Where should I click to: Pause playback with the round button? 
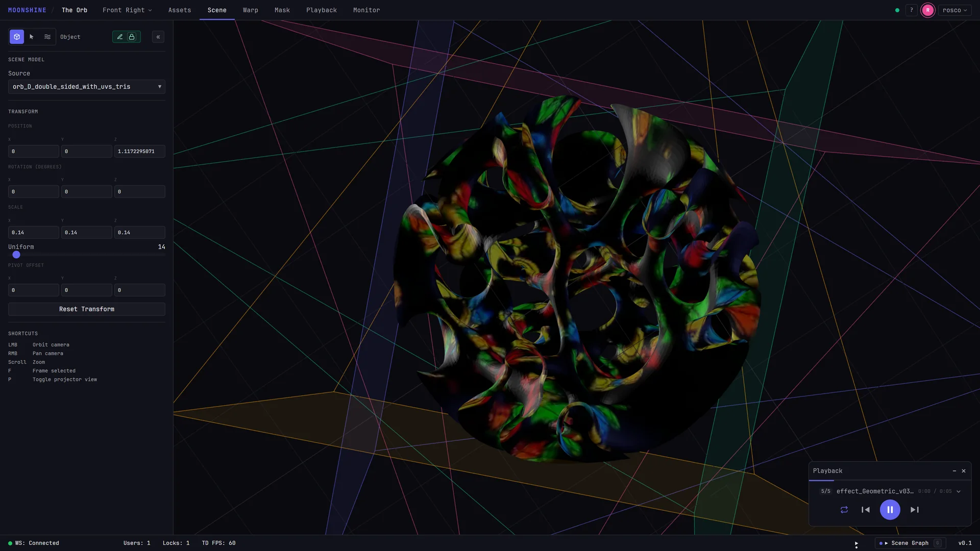click(890, 510)
